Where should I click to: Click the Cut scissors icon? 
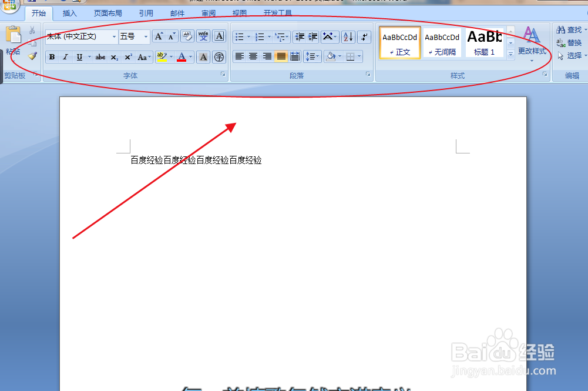pos(32,30)
